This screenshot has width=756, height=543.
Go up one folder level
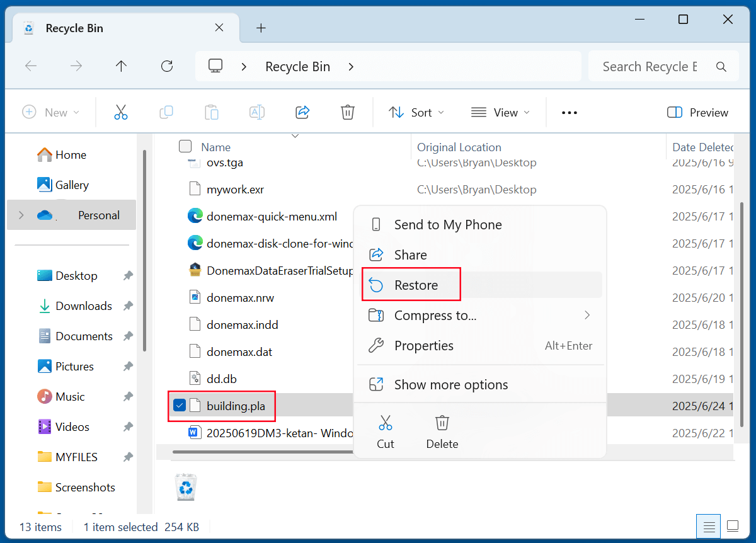[122, 66]
